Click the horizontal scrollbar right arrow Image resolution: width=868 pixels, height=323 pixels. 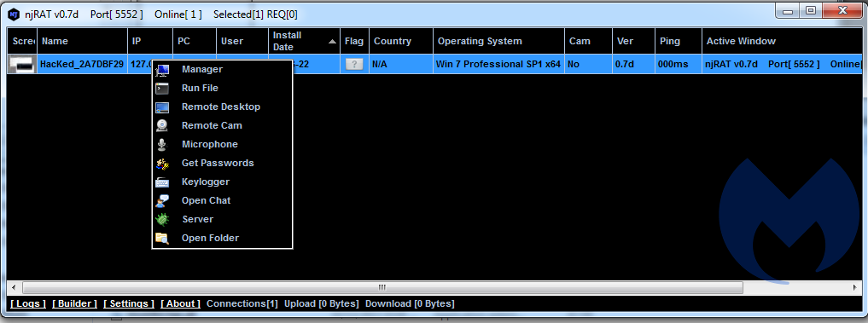tap(856, 287)
